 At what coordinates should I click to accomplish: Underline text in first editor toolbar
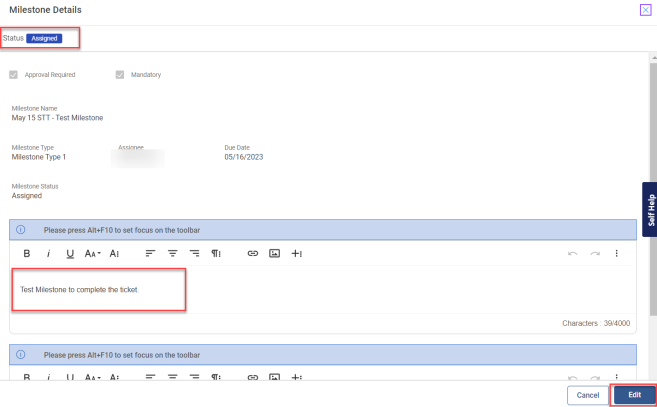pos(70,254)
